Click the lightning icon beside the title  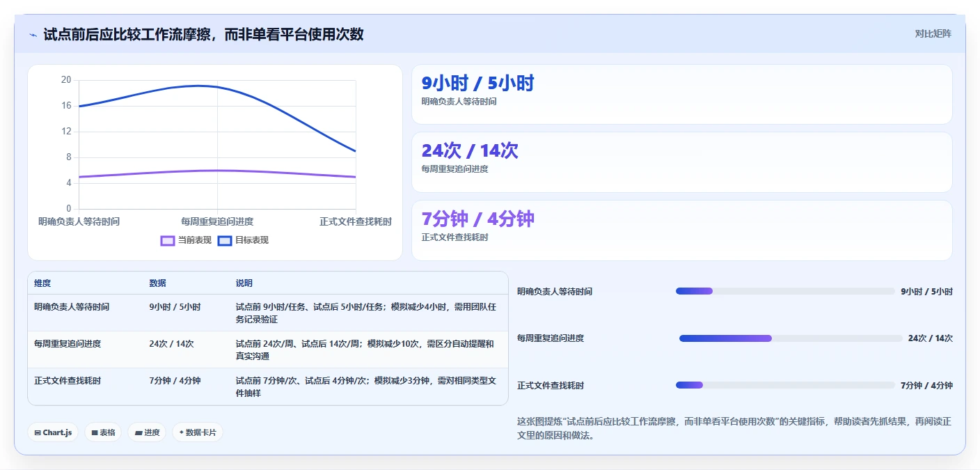coord(33,35)
